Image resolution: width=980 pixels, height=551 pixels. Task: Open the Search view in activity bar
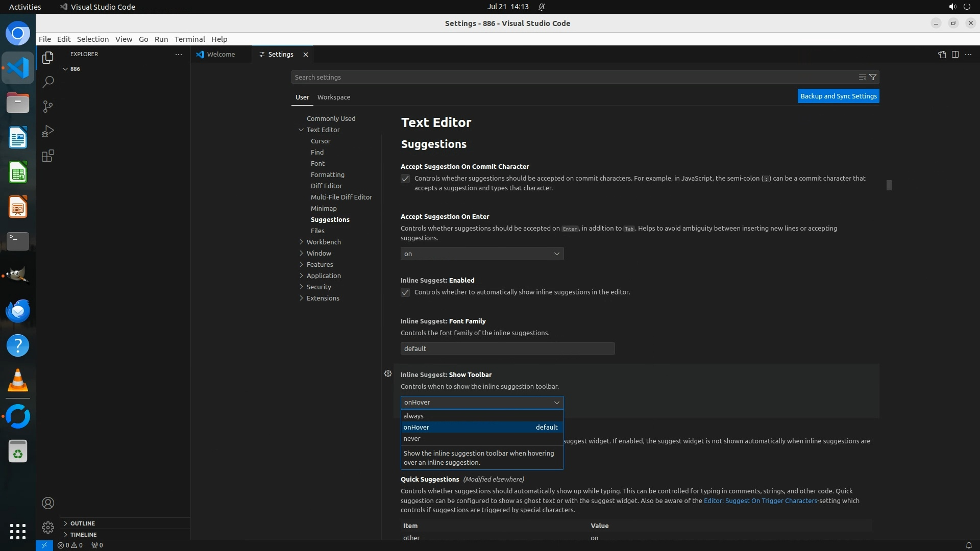point(48,82)
